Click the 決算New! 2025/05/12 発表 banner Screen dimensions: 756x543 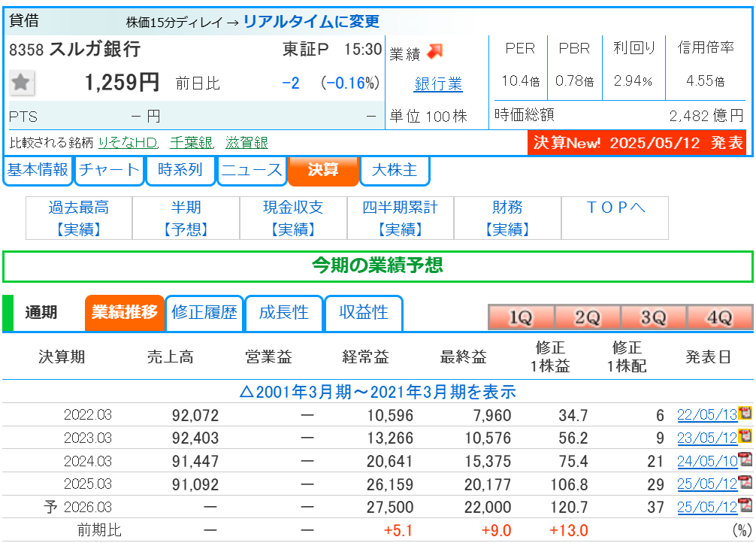coord(637,143)
